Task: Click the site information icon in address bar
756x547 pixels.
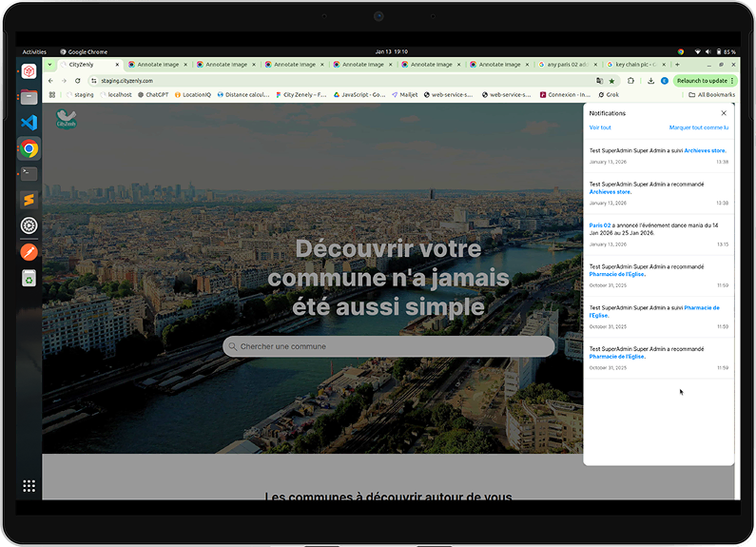Action: point(94,81)
